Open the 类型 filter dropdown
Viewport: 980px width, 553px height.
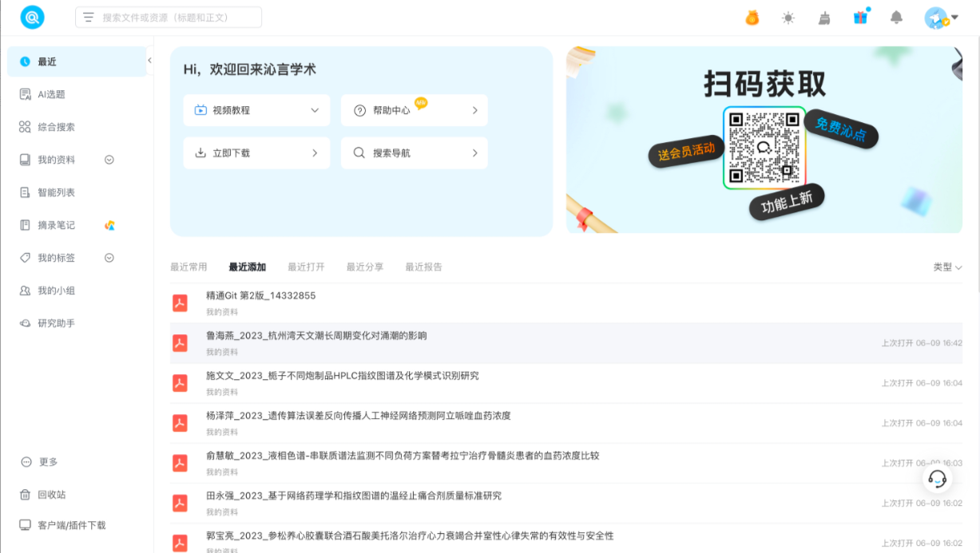click(x=947, y=267)
